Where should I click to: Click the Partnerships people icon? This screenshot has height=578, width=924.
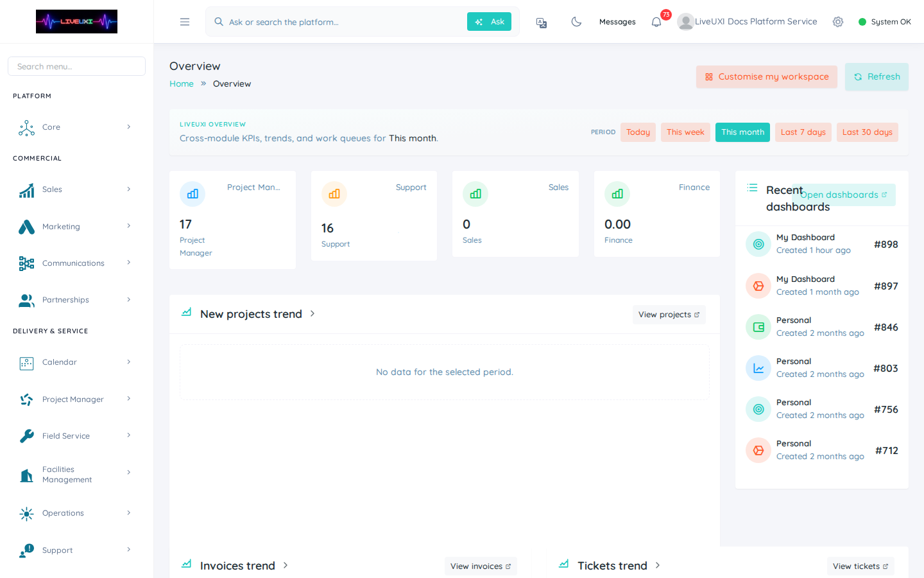point(26,300)
